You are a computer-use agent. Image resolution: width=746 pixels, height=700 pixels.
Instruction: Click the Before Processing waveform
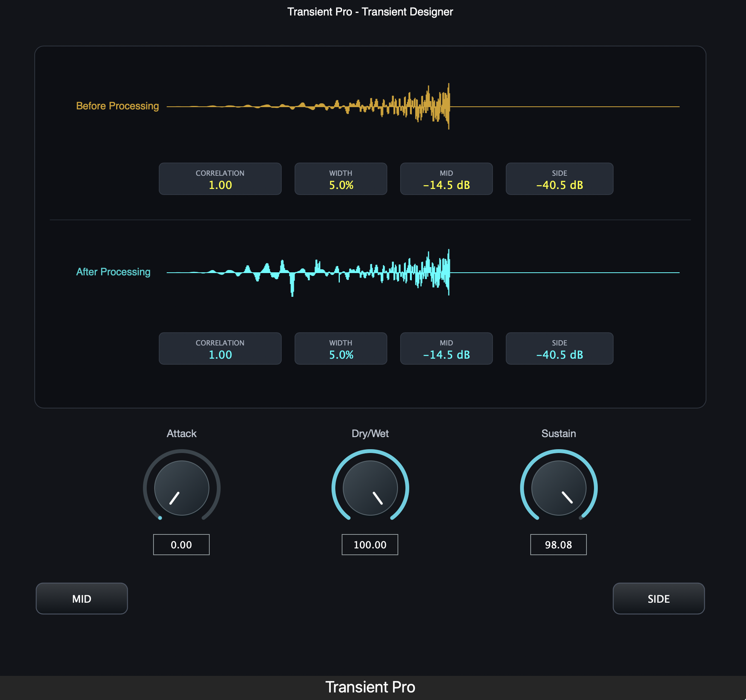[423, 106]
